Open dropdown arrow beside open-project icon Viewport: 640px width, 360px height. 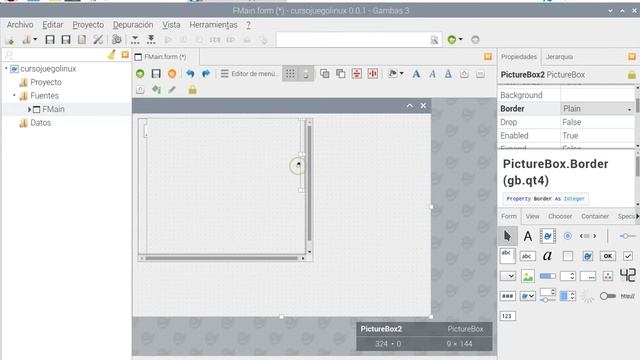35,40
